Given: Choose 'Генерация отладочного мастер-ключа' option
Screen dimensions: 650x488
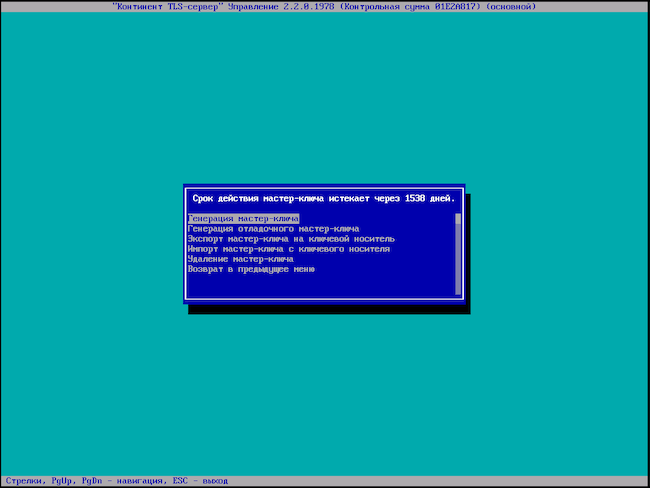Looking at the screenshot, I should [x=273, y=229].
